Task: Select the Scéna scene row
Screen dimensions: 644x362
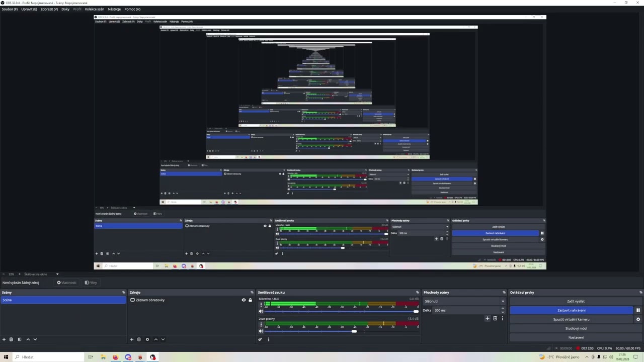Action: pyautogui.click(x=63, y=300)
